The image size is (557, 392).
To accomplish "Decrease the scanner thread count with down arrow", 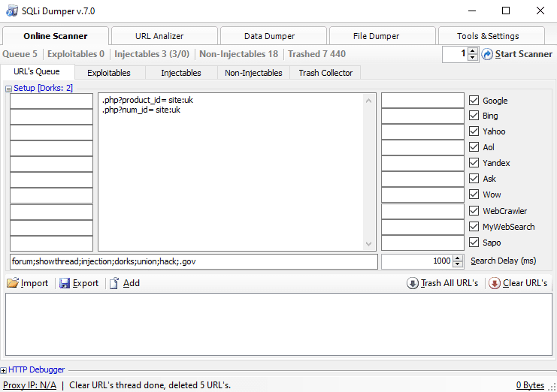I will coord(473,58).
